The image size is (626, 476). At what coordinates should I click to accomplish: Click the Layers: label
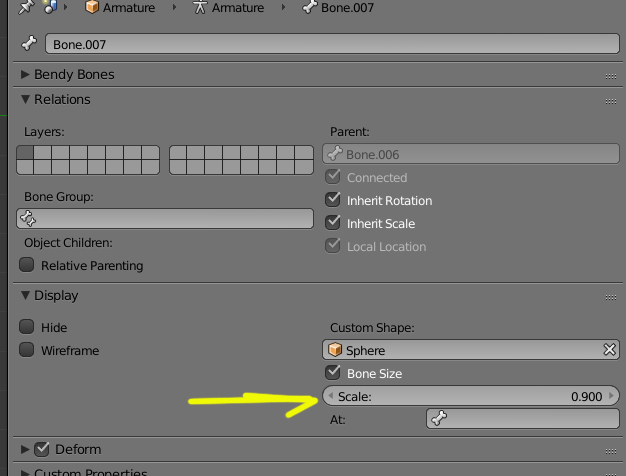[x=44, y=131]
